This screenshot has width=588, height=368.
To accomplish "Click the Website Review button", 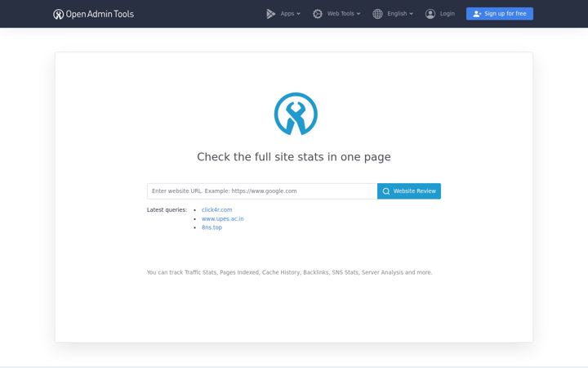I will [x=409, y=191].
